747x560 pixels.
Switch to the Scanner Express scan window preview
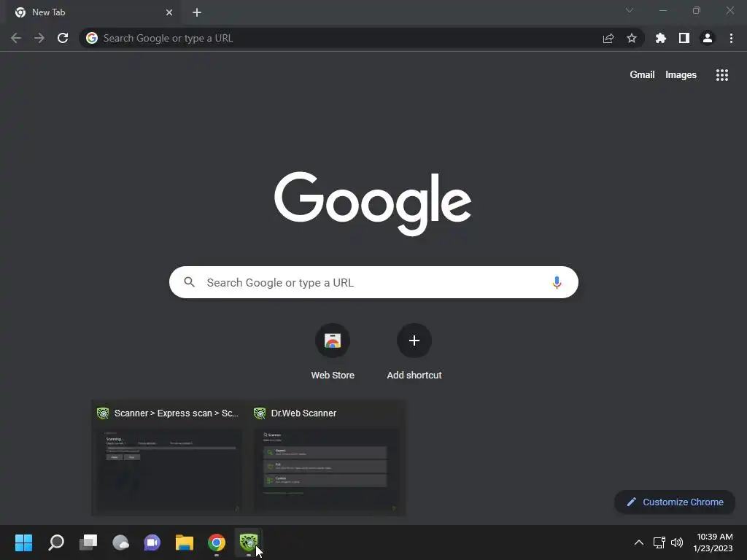(x=169, y=469)
